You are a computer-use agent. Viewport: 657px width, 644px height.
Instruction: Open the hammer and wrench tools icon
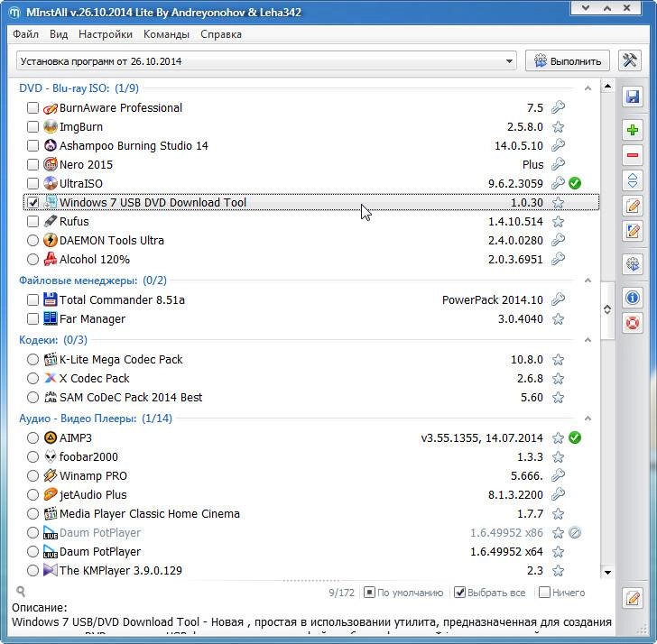tap(630, 60)
